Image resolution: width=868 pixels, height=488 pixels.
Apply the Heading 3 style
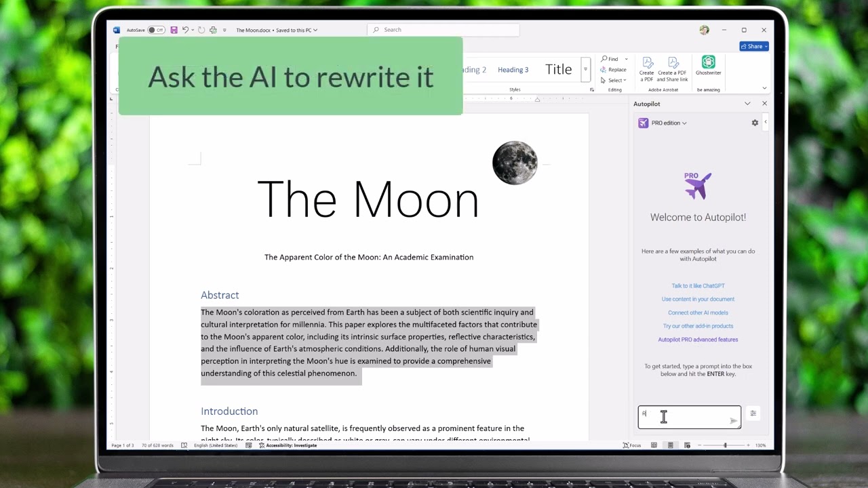(x=513, y=70)
